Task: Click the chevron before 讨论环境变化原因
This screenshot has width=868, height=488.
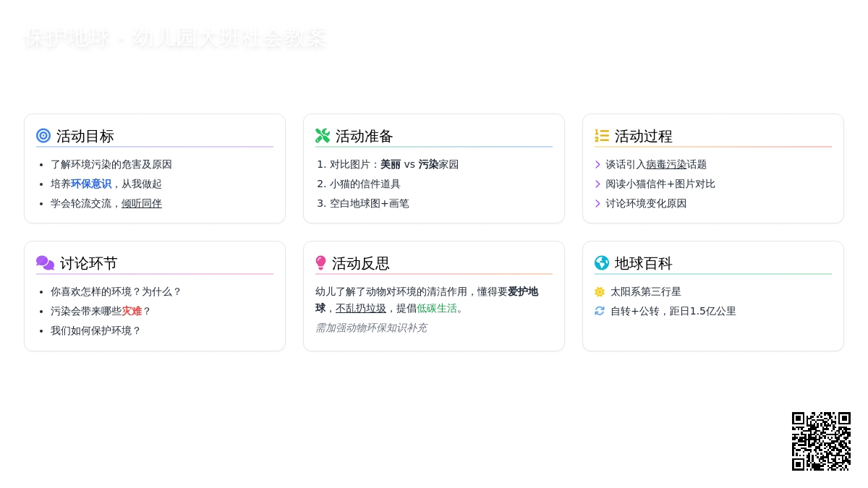Action: tap(597, 204)
